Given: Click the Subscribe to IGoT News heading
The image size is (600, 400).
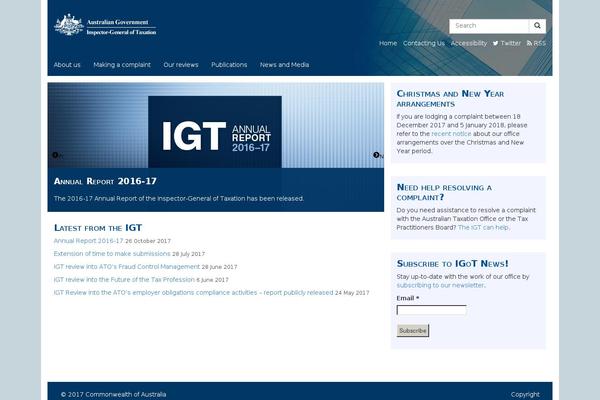Looking at the screenshot, I should [x=453, y=264].
